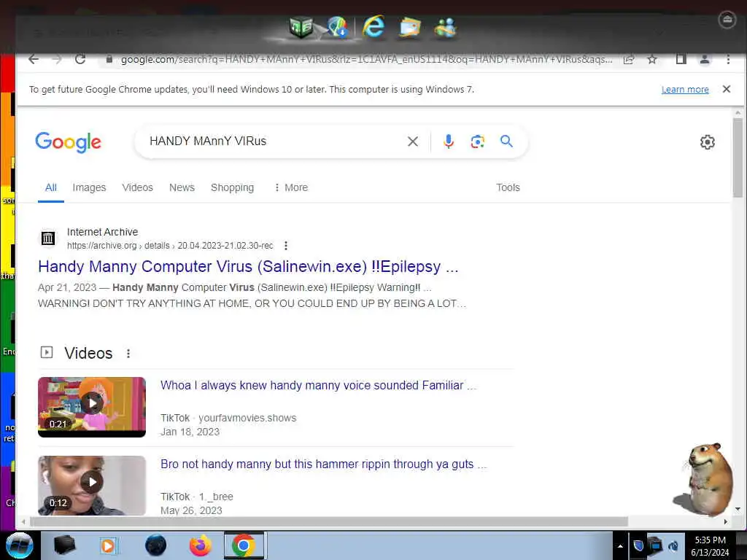Open the Chrome profile avatar
The height and width of the screenshot is (560, 747).
[705, 60]
